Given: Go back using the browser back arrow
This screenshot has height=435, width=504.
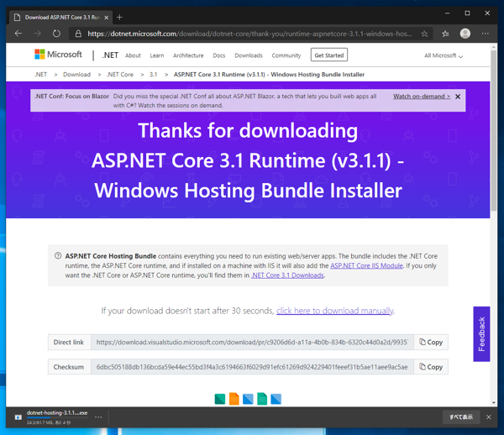Looking at the screenshot, I should coord(18,34).
